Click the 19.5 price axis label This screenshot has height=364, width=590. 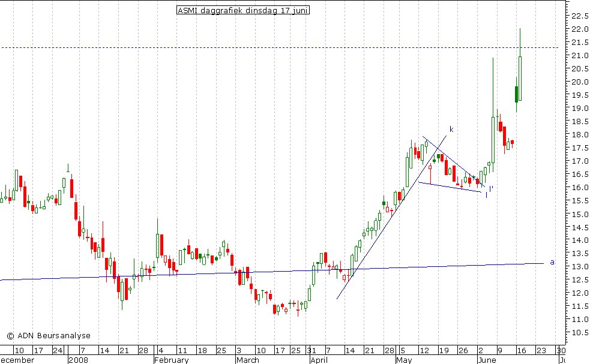[x=580, y=95]
